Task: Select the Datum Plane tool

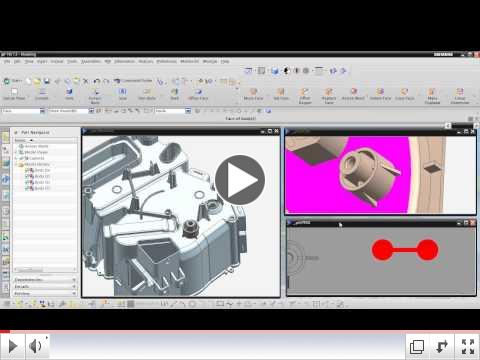Action: point(14,94)
